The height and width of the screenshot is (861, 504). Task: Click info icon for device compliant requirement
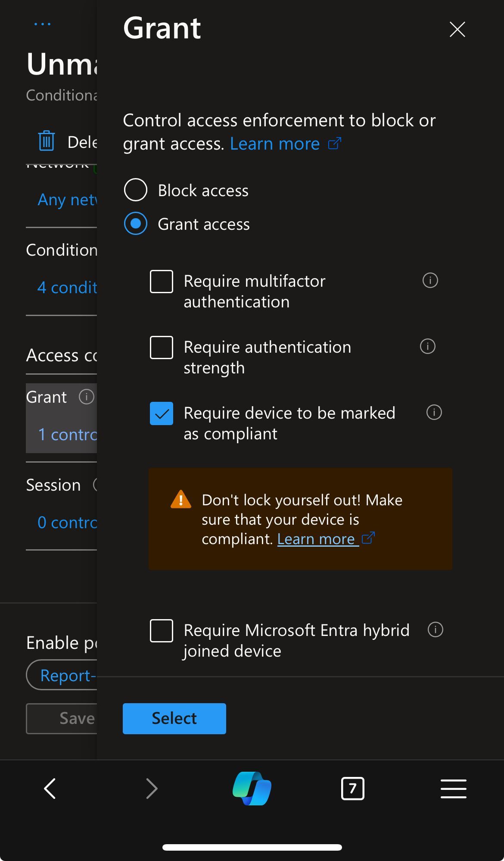coord(434,413)
